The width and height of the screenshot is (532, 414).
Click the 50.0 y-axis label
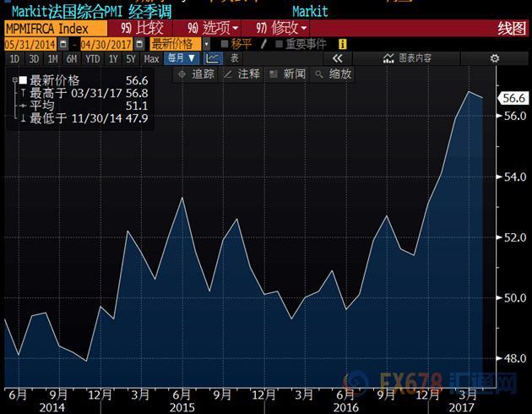(515, 298)
